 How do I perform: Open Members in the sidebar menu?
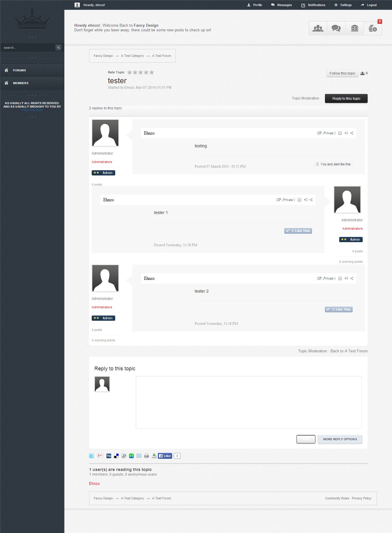(x=21, y=83)
